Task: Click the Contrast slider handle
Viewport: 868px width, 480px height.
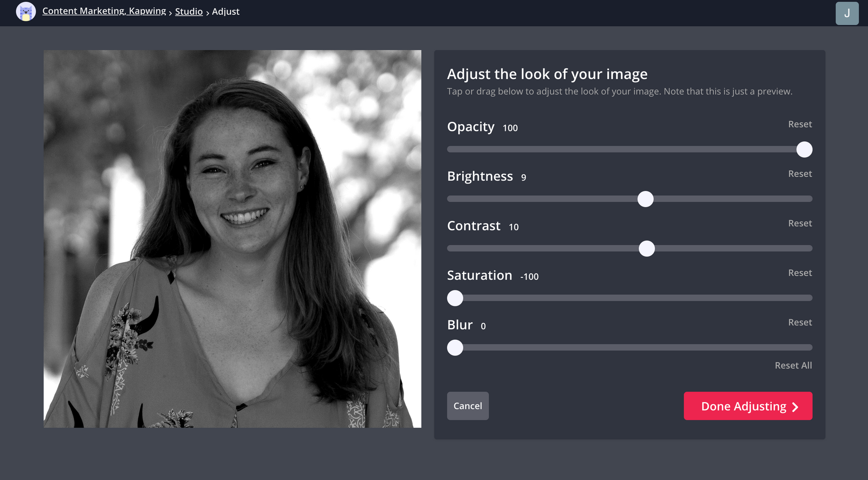Action: tap(647, 249)
